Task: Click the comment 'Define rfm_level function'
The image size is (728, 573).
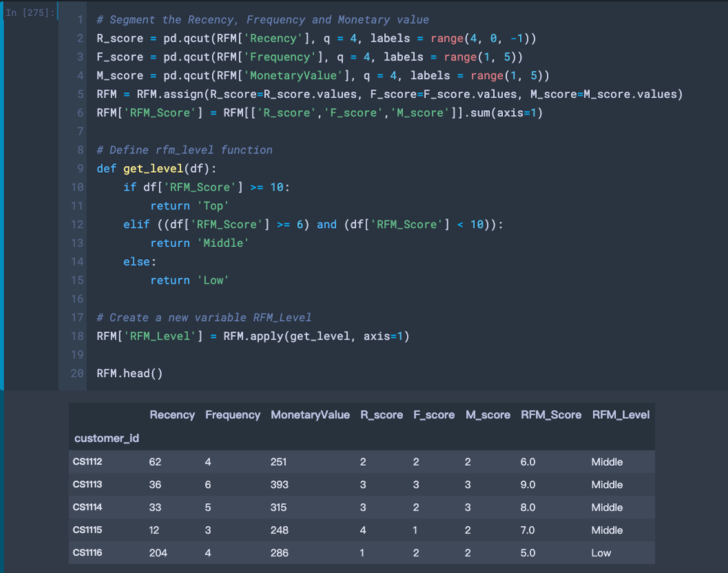Action: click(x=184, y=150)
